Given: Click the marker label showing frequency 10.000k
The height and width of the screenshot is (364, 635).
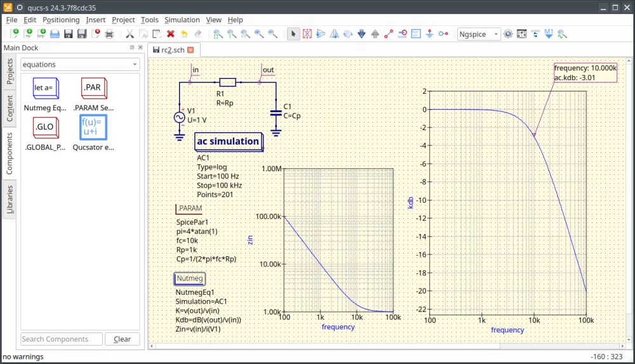Looking at the screenshot, I should tap(585, 73).
